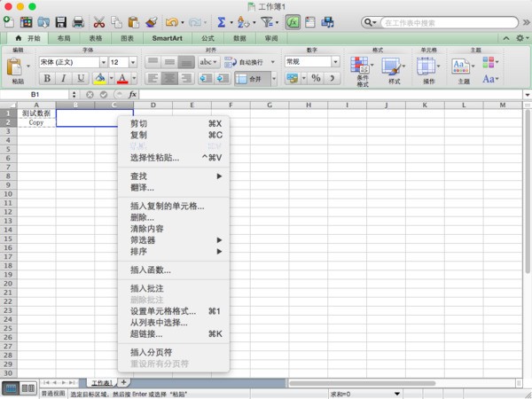Click the Format Painter brush icon
Viewport: 532px width, 399px height.
[x=151, y=21]
